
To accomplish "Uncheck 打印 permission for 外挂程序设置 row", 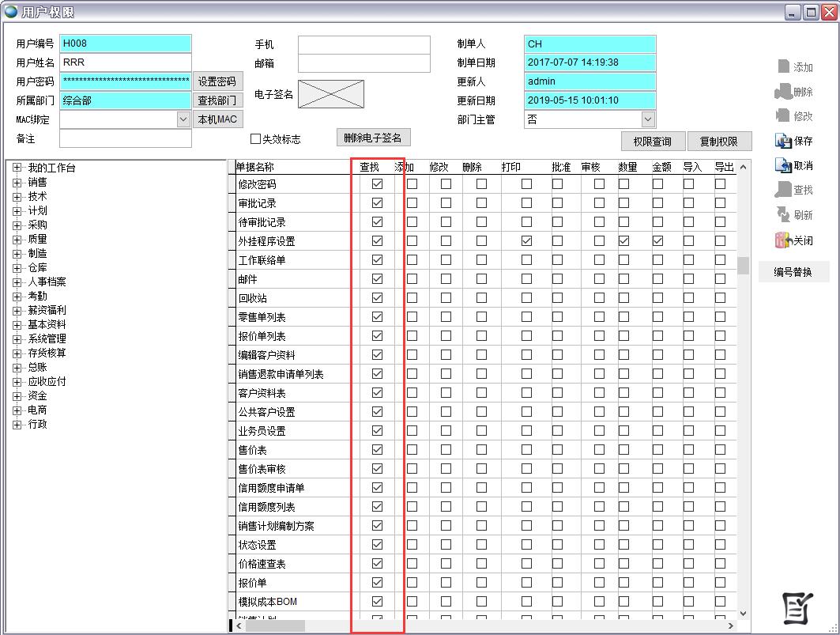I will point(526,240).
